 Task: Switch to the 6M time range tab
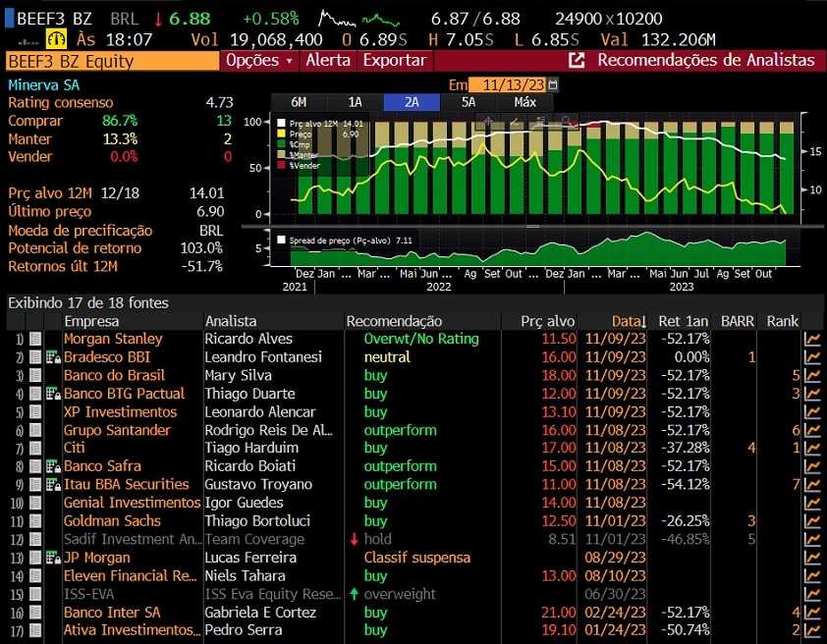click(299, 102)
